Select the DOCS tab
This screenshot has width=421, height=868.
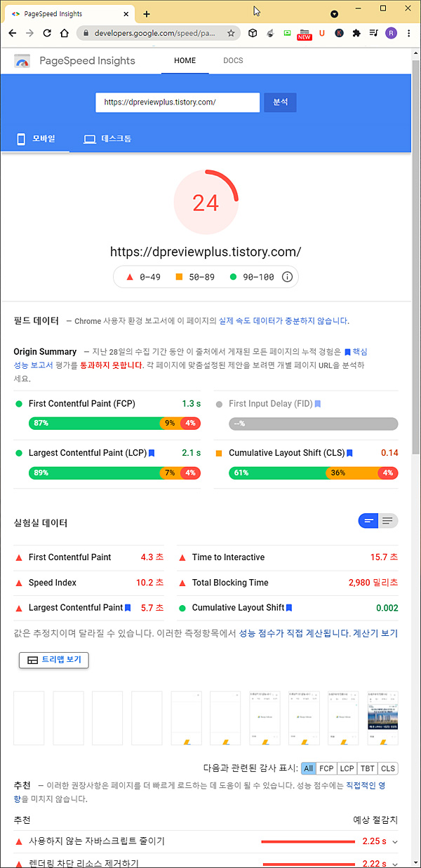coord(233,61)
